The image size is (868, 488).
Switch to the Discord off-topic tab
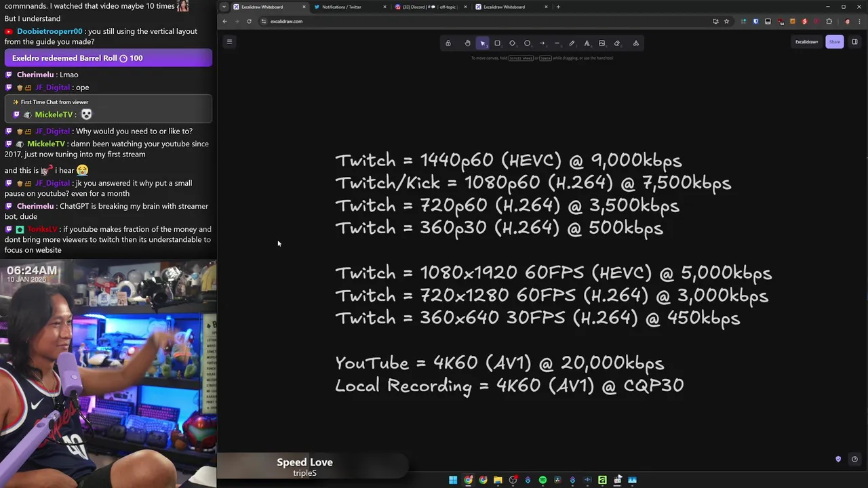[429, 7]
